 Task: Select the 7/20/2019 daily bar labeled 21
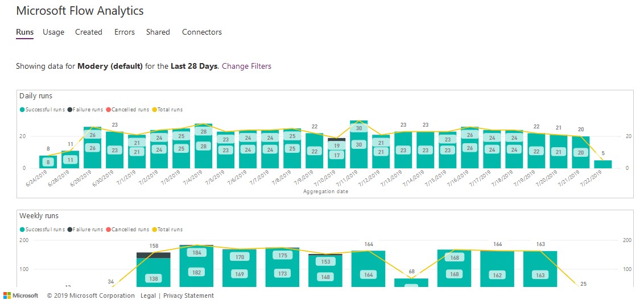coord(558,152)
